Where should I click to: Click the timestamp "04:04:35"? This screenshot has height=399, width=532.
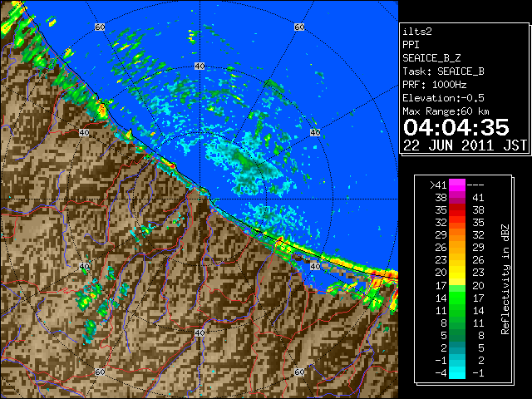(x=456, y=127)
